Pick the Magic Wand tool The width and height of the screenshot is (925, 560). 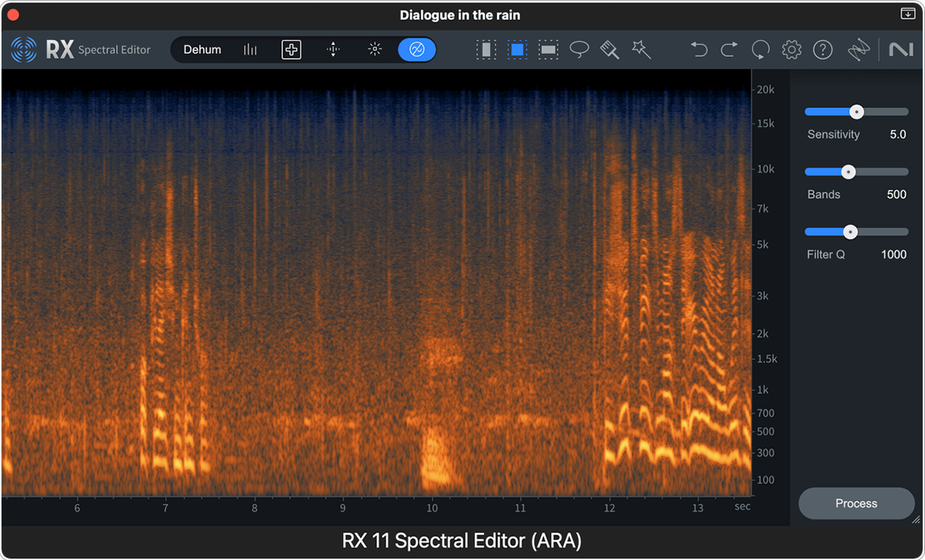point(641,50)
